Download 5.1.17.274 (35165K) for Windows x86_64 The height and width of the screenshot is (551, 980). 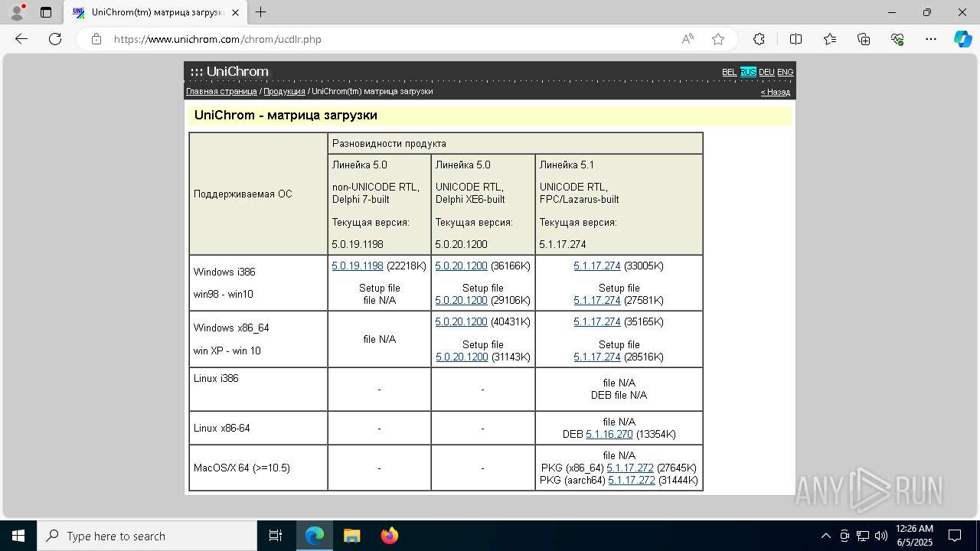click(597, 321)
